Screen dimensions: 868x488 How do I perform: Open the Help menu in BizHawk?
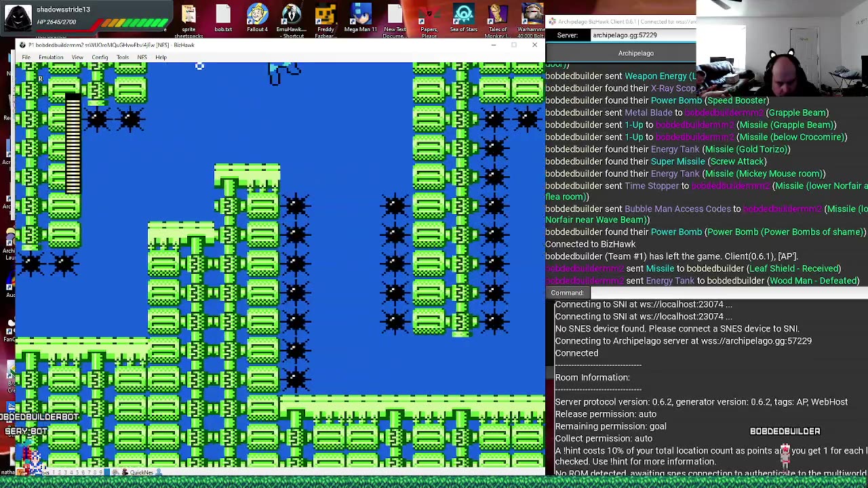(x=161, y=58)
